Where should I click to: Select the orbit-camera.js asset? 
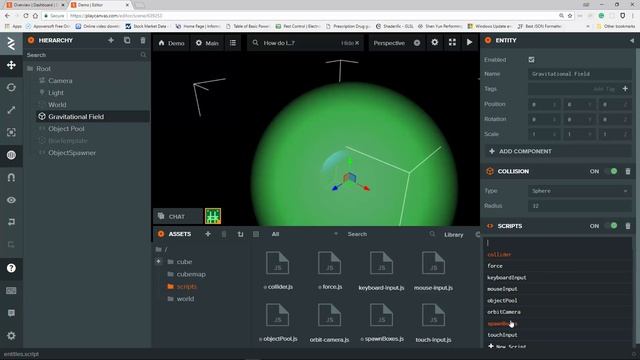pyautogui.click(x=329, y=322)
